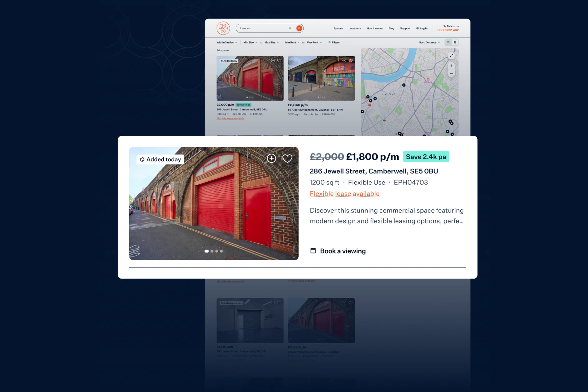Open How it works page

click(x=375, y=28)
